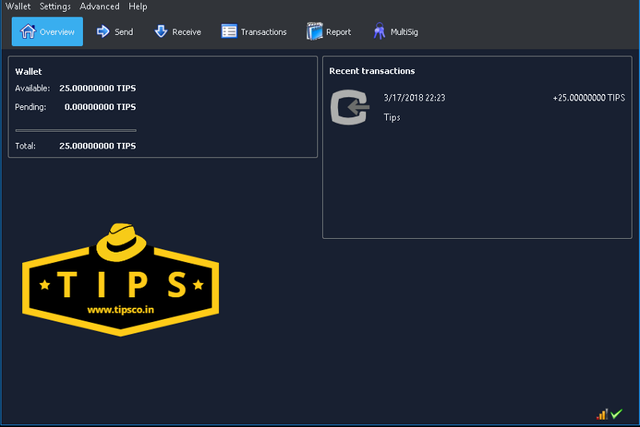Open the Help menu

[138, 7]
